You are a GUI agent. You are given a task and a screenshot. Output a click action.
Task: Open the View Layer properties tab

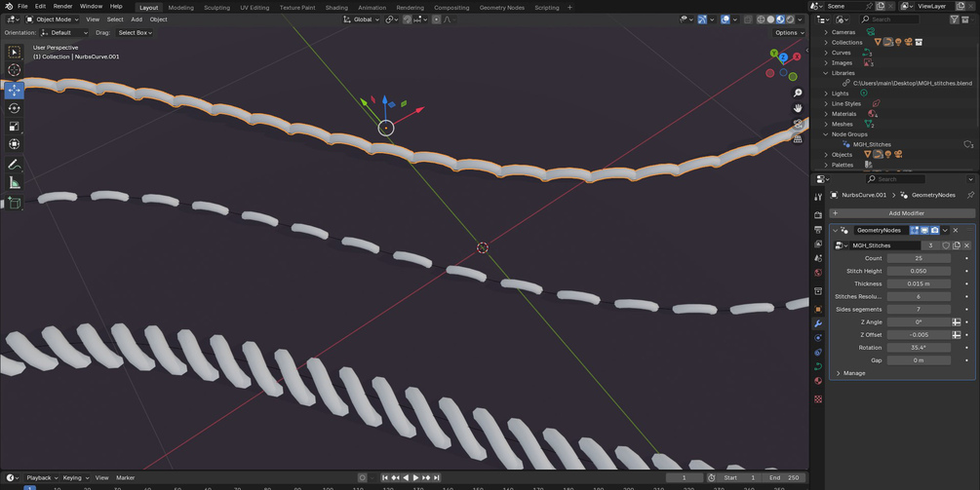click(818, 244)
